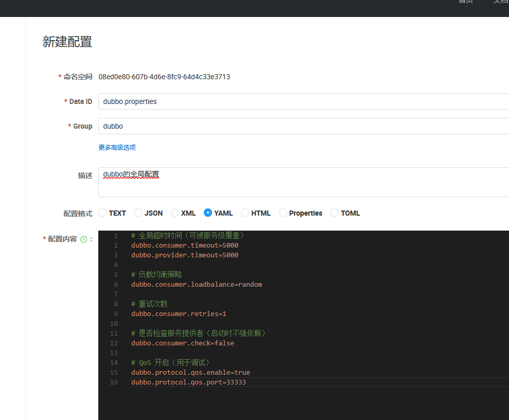This screenshot has height=420, width=509.
Task: Focus the Group input field
Action: tap(304, 126)
